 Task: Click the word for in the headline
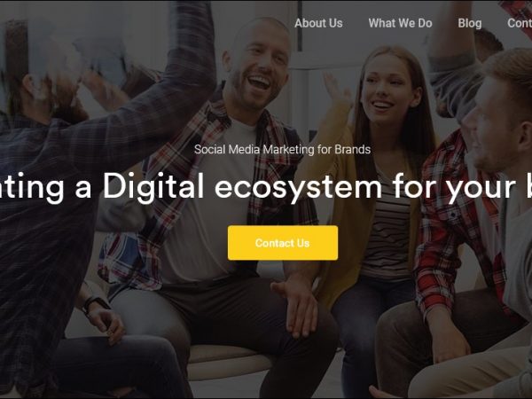pos(414,185)
